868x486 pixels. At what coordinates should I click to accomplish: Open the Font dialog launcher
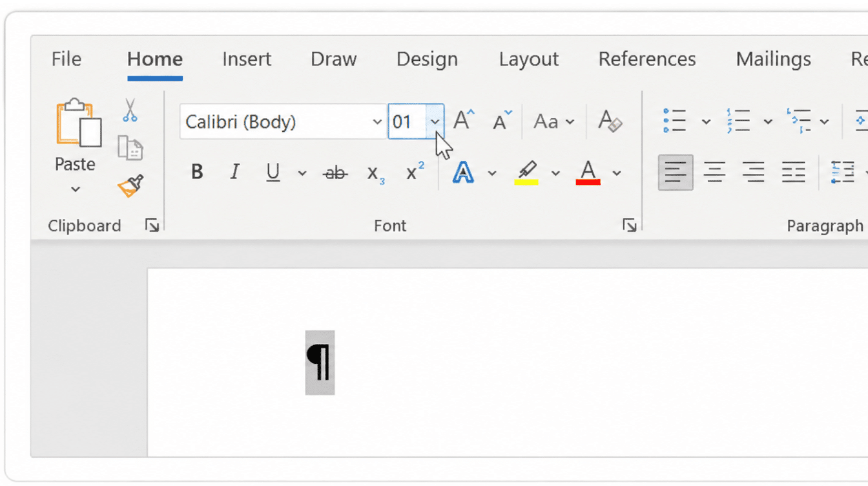629,225
